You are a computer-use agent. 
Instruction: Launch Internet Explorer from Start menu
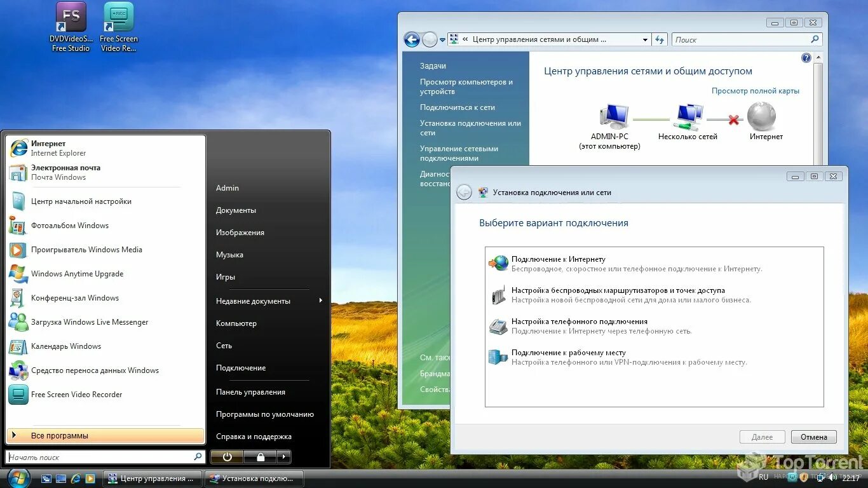tap(105, 148)
